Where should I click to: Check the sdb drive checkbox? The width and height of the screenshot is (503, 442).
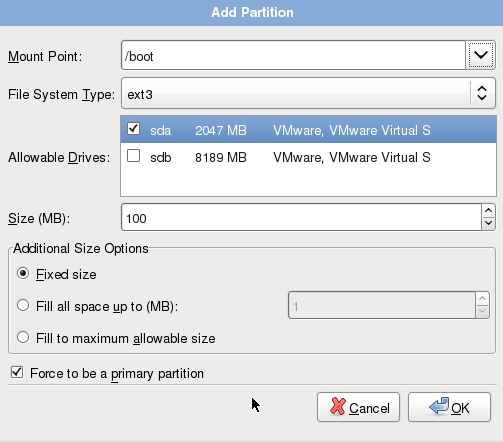click(133, 156)
